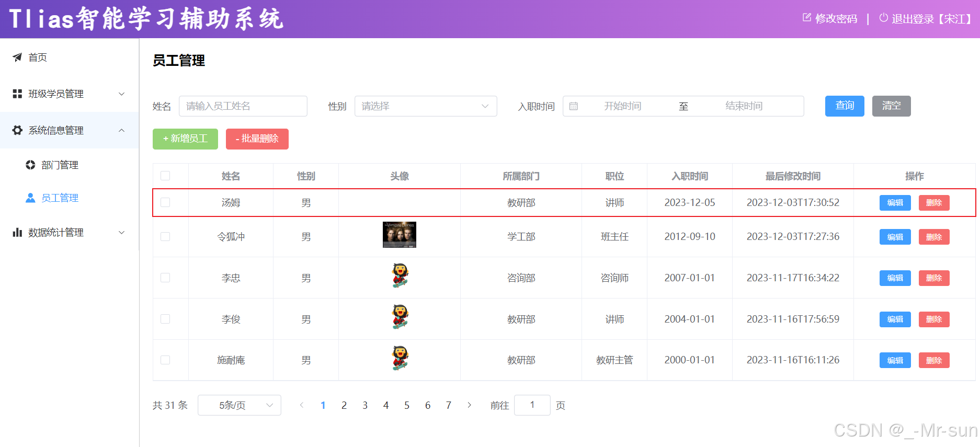980x447 pixels.
Task: Click the 批量删除 button
Action: click(x=257, y=139)
